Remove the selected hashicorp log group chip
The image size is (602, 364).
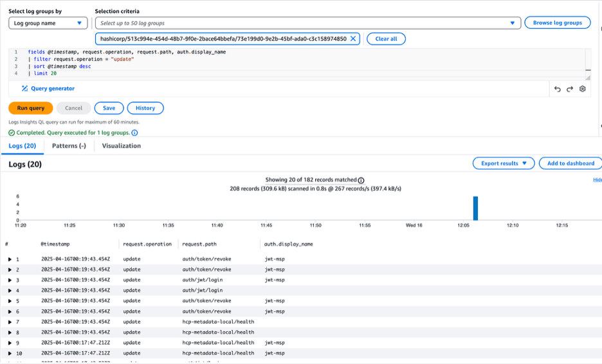[353, 39]
